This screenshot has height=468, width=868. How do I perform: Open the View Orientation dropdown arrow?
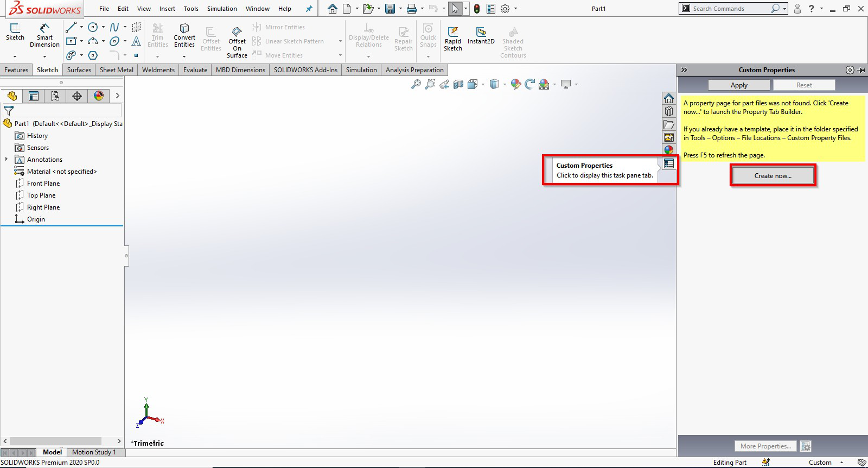coord(483,84)
